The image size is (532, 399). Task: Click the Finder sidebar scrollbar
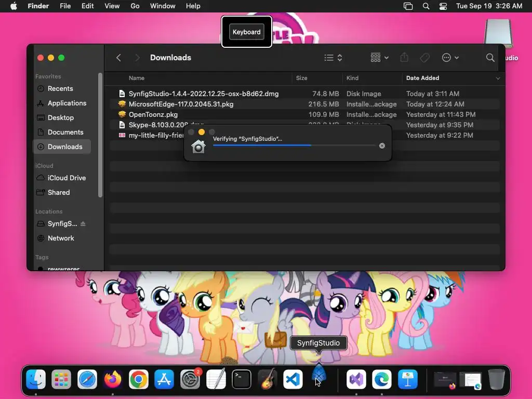tap(100, 135)
